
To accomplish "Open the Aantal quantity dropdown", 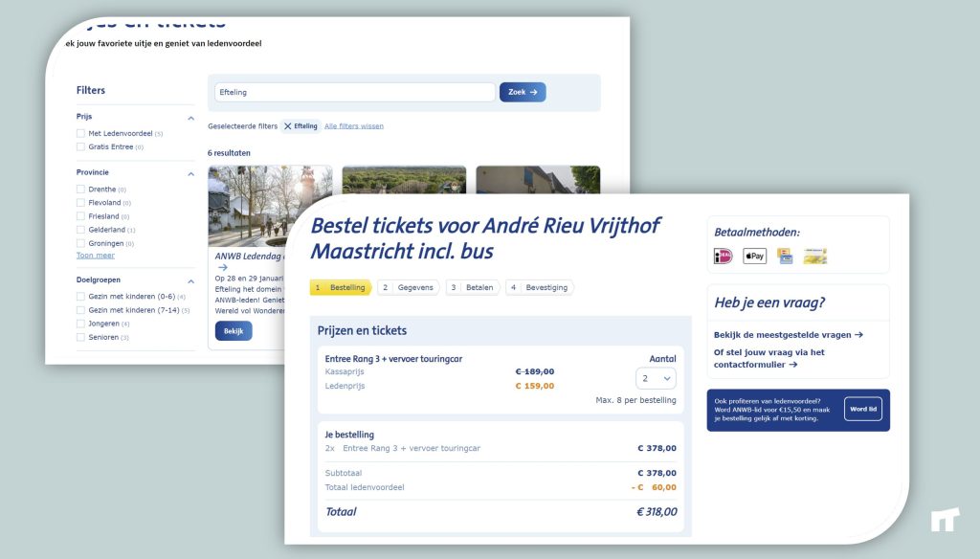I will click(656, 378).
